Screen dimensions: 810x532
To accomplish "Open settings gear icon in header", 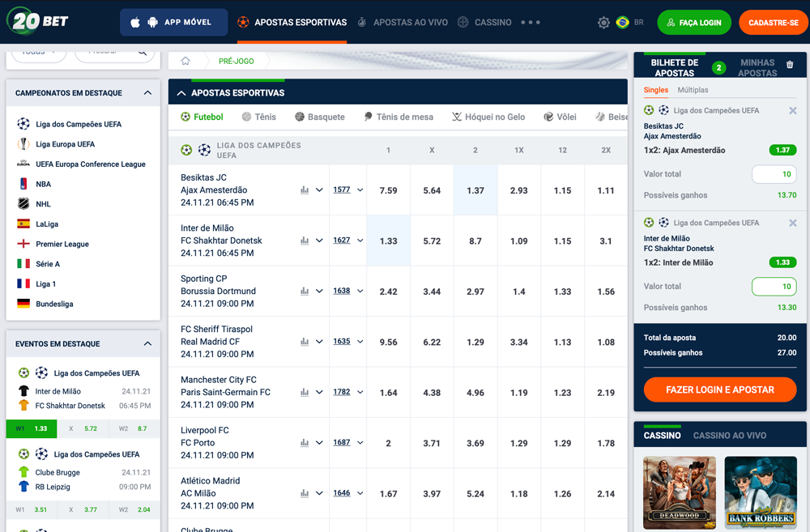I will 603,23.
